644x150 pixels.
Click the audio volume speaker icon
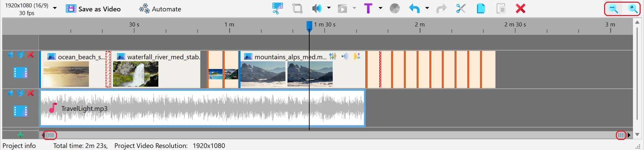317,8
